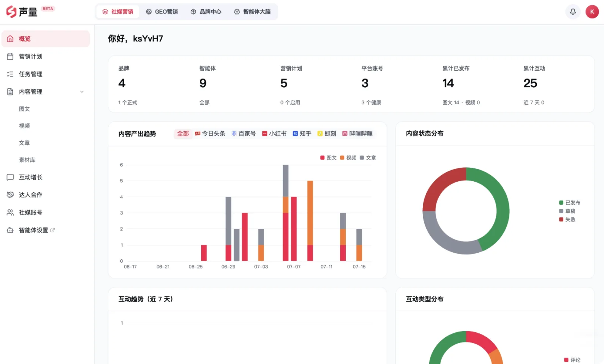
Task: Toggle 草稿 legend in status donut
Action: click(567, 211)
